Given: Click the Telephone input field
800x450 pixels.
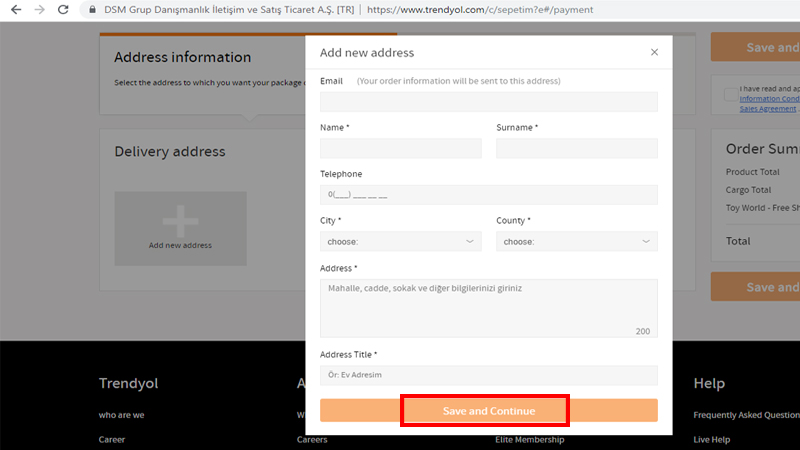Looking at the screenshot, I should 488,195.
